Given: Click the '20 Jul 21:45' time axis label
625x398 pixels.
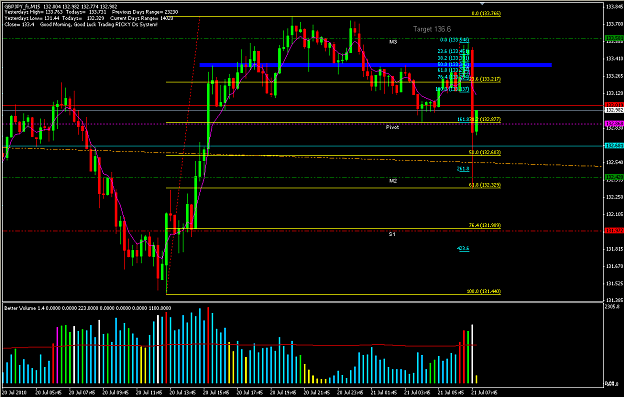Looking at the screenshot, I should (316, 392).
